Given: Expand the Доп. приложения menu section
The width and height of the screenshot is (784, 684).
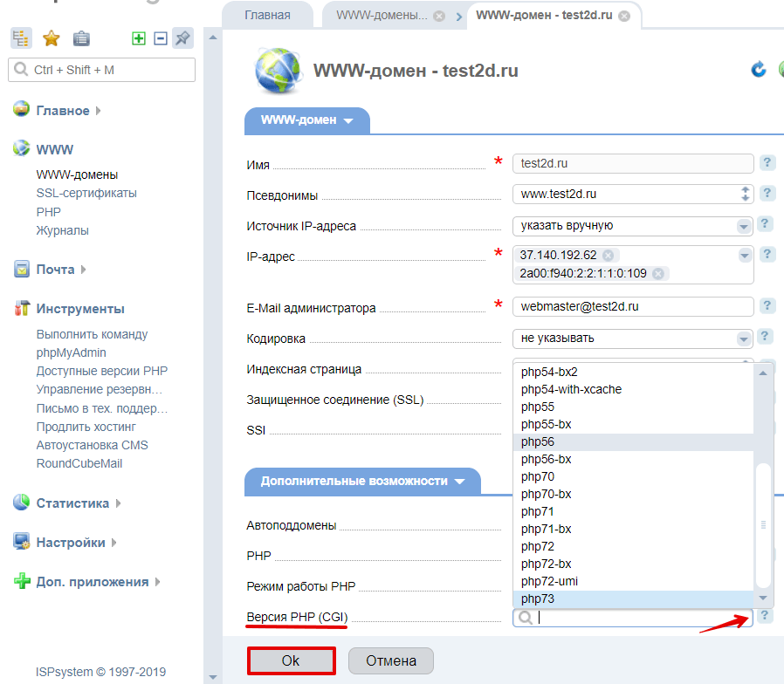Looking at the screenshot, I should (157, 582).
